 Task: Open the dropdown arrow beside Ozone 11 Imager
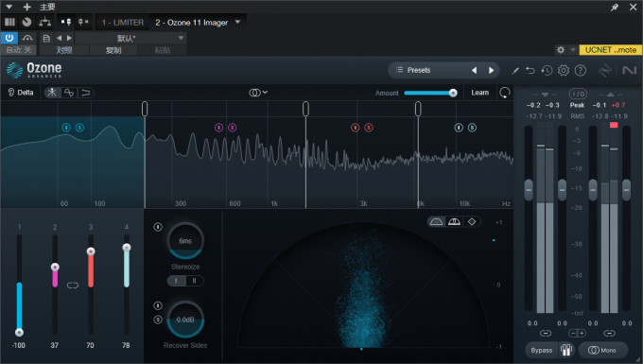pos(238,22)
